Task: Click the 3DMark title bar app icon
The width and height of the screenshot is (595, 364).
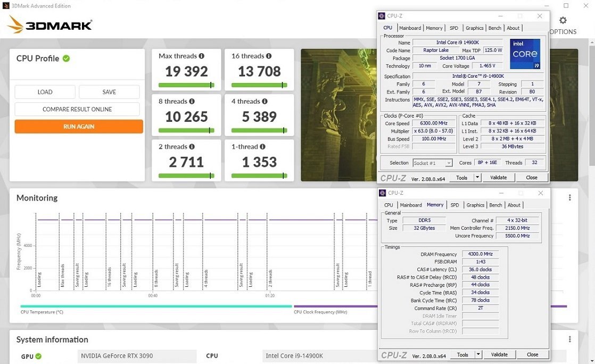Action: point(6,6)
